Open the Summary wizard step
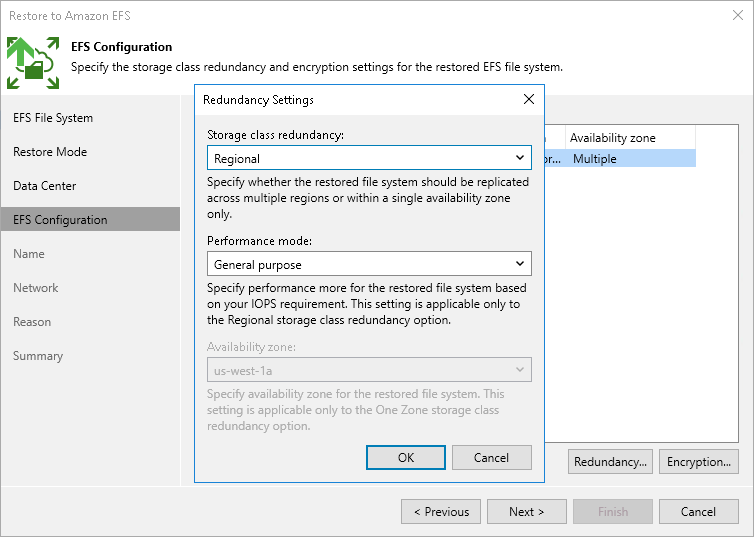Screen dimensions: 754x537 tap(38, 356)
